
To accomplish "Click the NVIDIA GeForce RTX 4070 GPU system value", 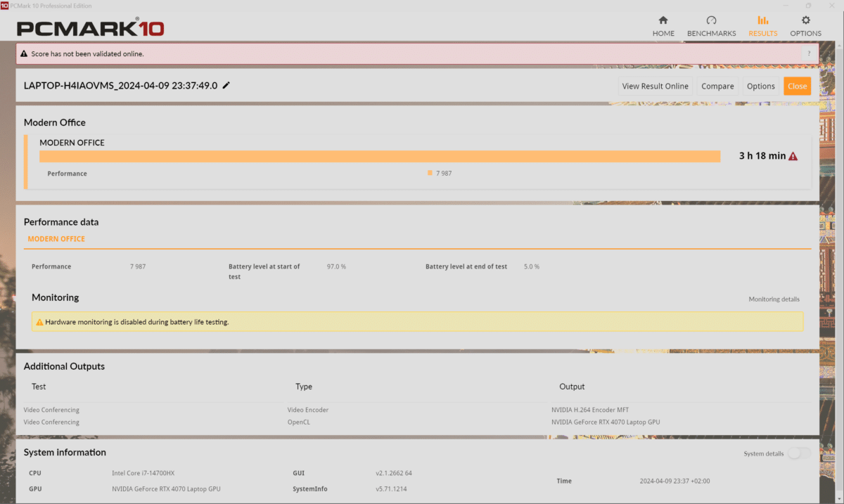I will pos(166,489).
